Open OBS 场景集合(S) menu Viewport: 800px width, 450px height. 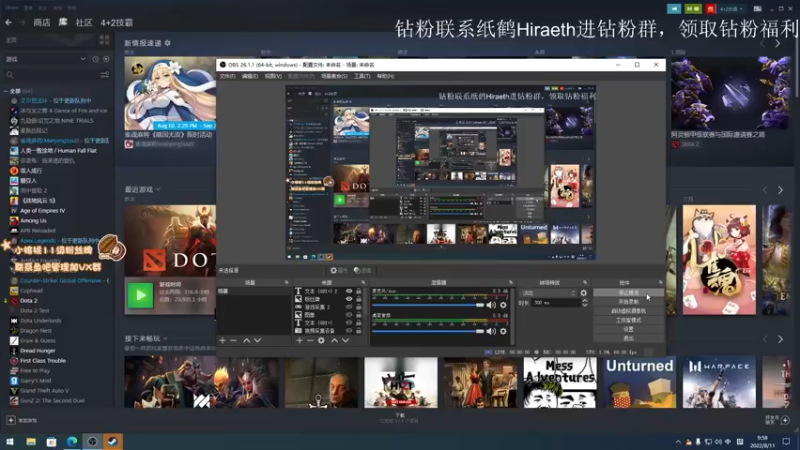click(x=334, y=76)
